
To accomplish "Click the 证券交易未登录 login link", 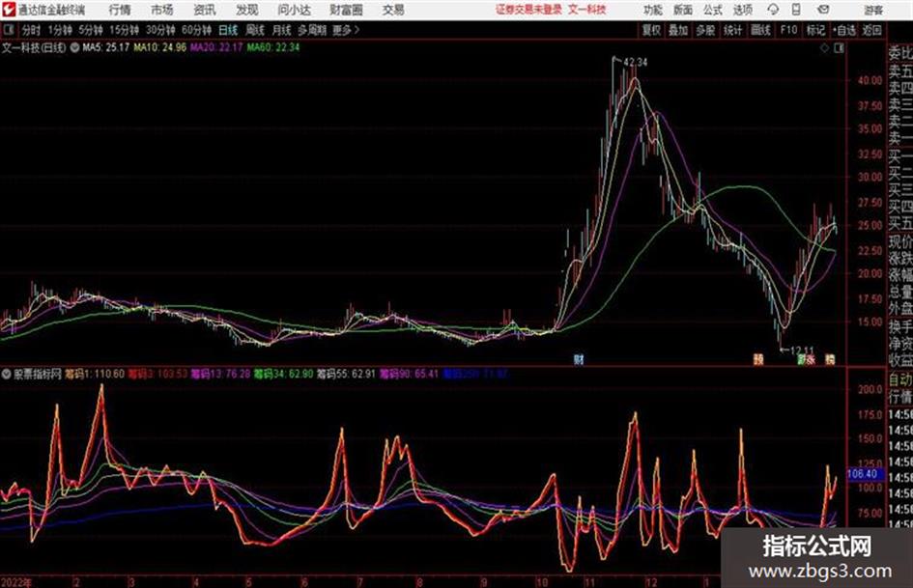I will click(x=528, y=10).
